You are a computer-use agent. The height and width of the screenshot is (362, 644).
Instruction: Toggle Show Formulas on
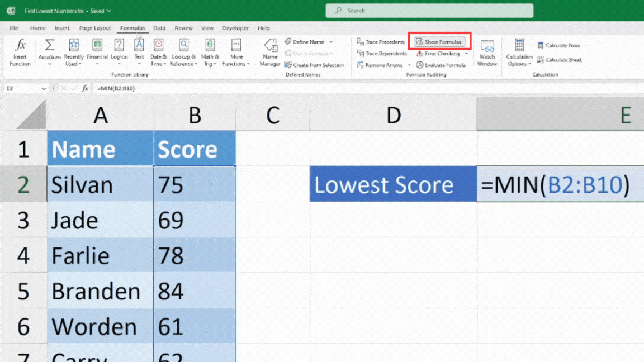coord(439,41)
